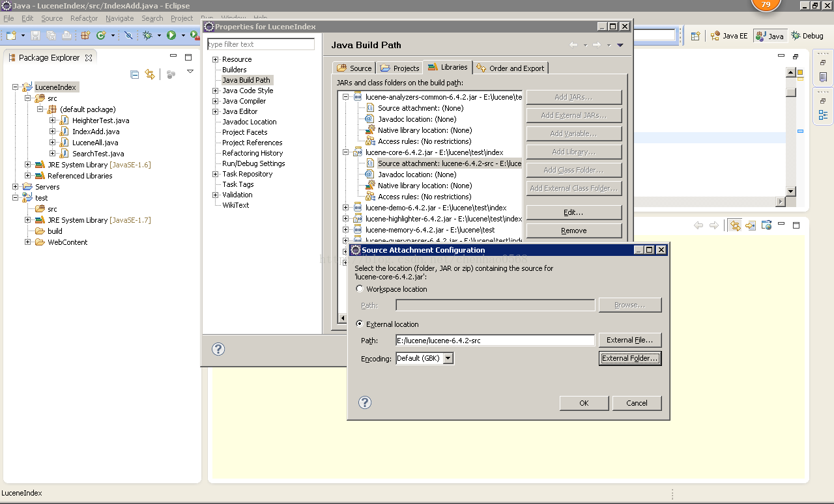Select the Libraries tab
The image size is (834, 504).
448,67
